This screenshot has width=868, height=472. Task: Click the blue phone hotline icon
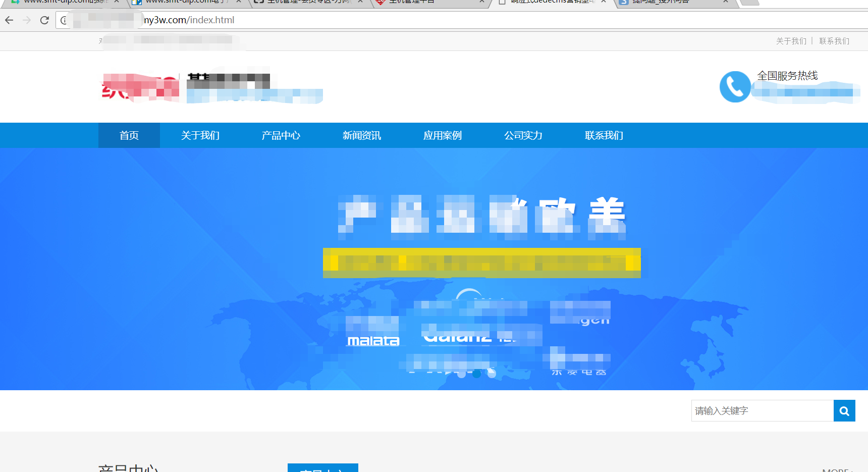[x=735, y=87]
